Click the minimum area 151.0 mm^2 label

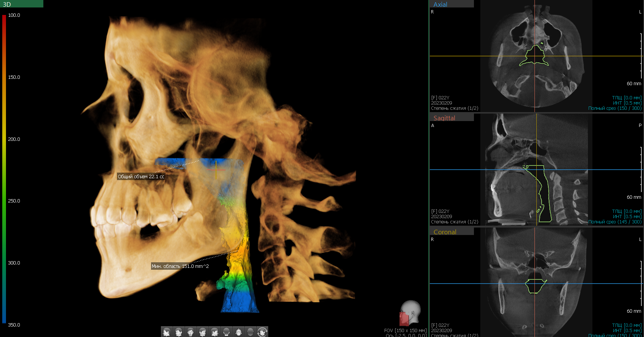[x=180, y=266]
